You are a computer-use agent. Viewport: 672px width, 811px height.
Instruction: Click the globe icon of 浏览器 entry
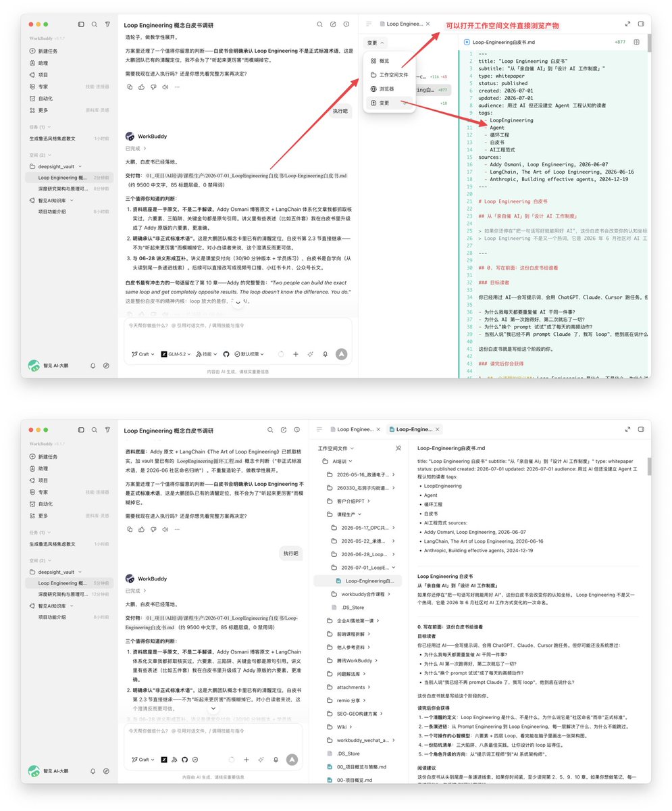click(x=373, y=89)
